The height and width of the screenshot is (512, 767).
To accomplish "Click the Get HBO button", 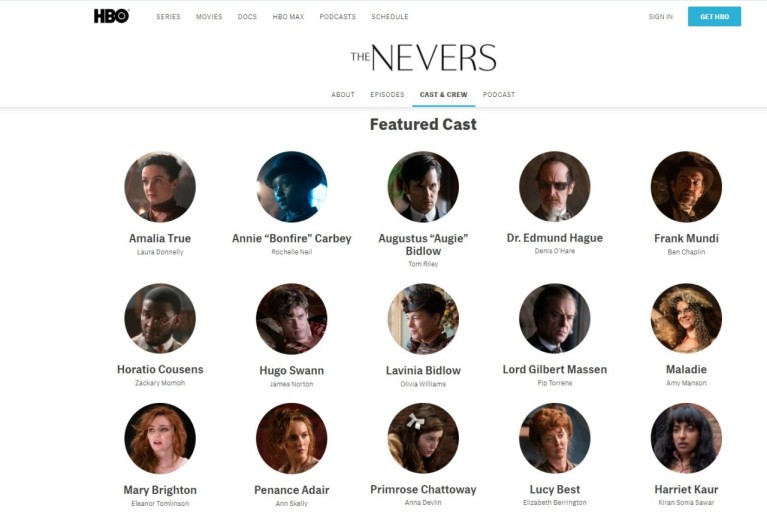I will coord(714,17).
